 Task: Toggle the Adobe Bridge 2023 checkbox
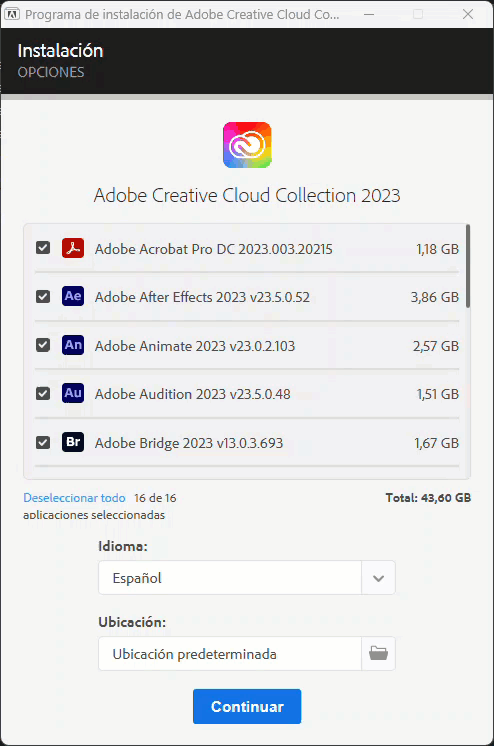pos(43,442)
